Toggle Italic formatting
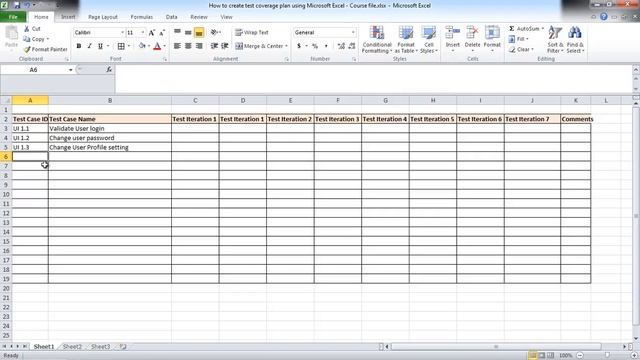640x360 pixels. click(x=89, y=46)
